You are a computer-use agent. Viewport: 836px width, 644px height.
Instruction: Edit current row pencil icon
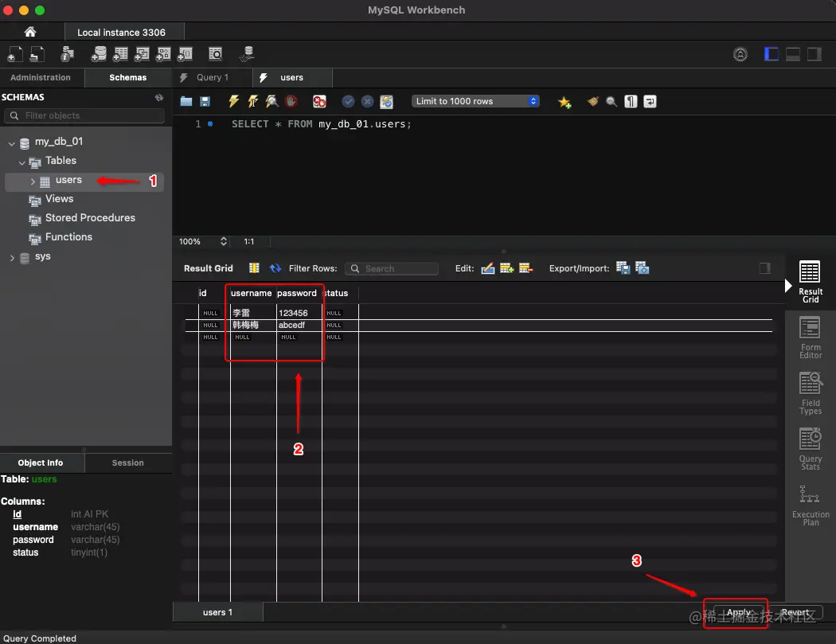coord(488,268)
